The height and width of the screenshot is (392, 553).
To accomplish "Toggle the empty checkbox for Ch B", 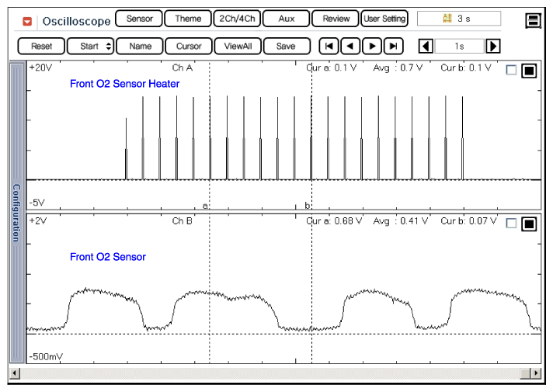I will (510, 224).
